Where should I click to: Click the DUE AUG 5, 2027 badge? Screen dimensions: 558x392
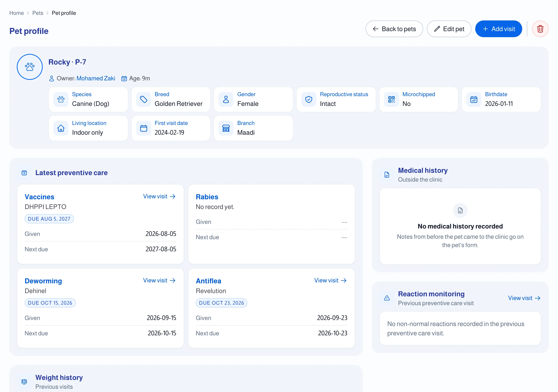(x=49, y=219)
